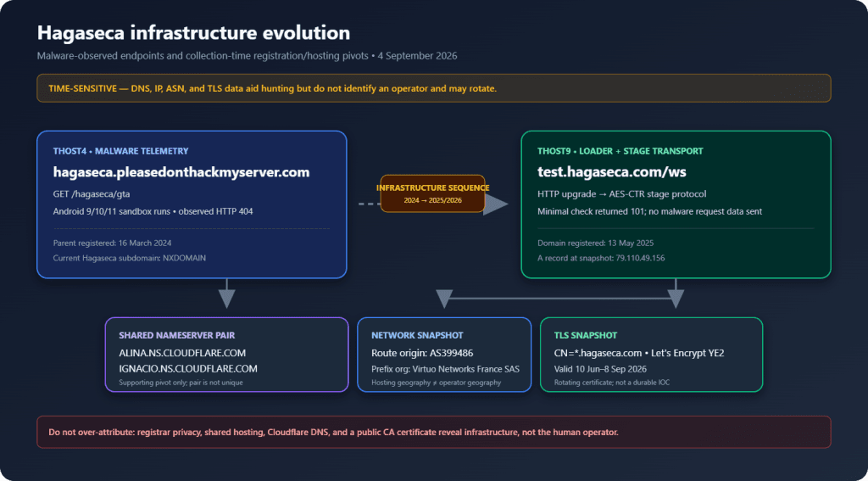Image resolution: width=868 pixels, height=481 pixels.
Task: Select the THOST4 Malware Telemetry heading
Action: tap(120, 151)
